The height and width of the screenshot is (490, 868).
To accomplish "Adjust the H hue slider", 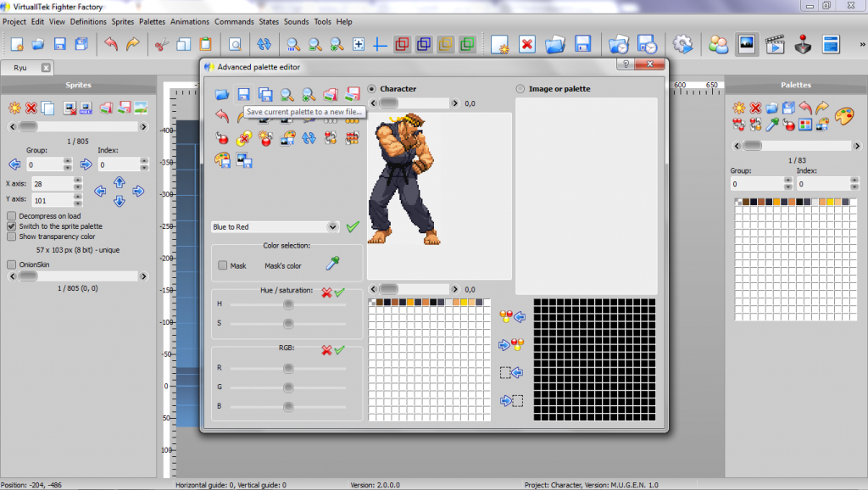I will (288, 304).
